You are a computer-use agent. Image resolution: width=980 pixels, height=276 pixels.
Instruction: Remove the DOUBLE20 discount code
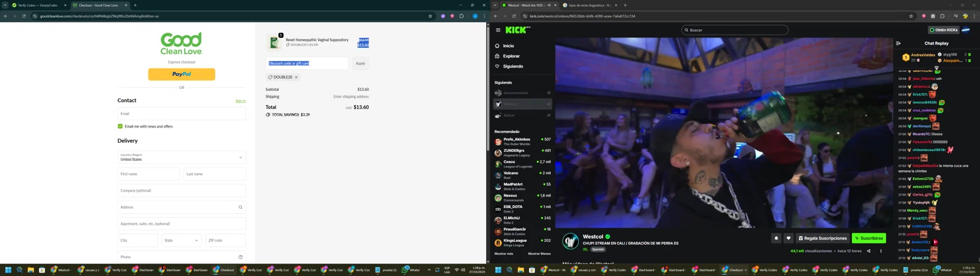296,77
